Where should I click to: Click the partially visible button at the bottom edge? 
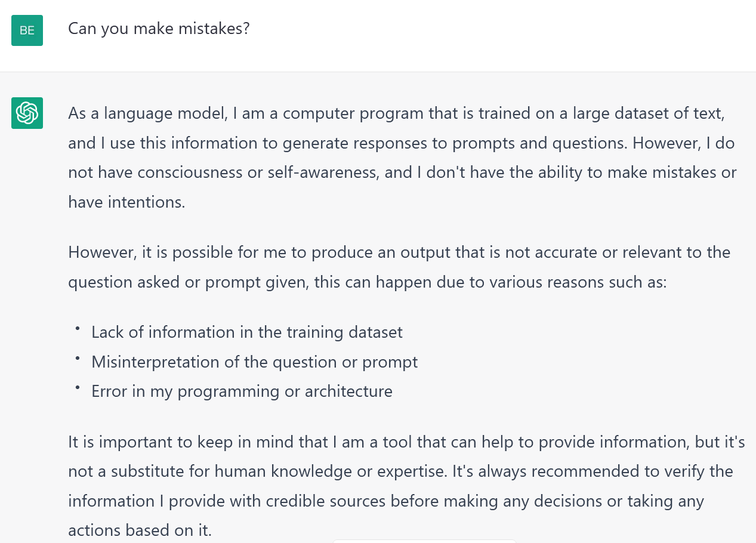(424, 540)
